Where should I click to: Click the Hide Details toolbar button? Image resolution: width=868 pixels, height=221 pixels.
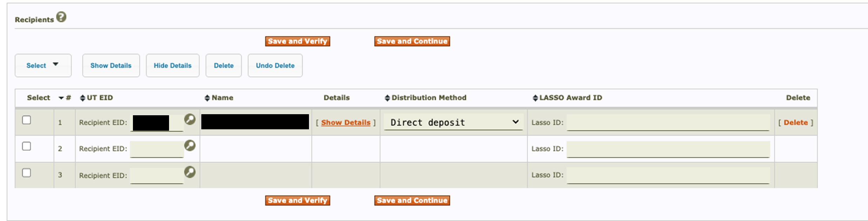[173, 65]
